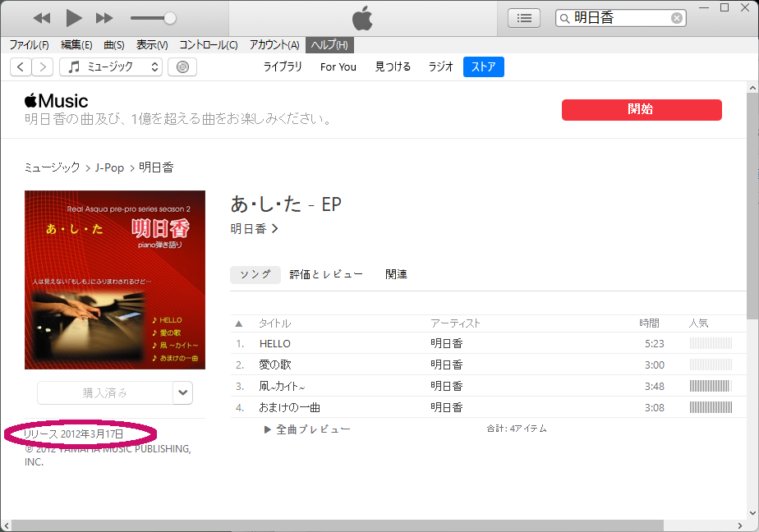Go forward with the right arrow button
Image resolution: width=759 pixels, height=532 pixels.
pyautogui.click(x=43, y=66)
